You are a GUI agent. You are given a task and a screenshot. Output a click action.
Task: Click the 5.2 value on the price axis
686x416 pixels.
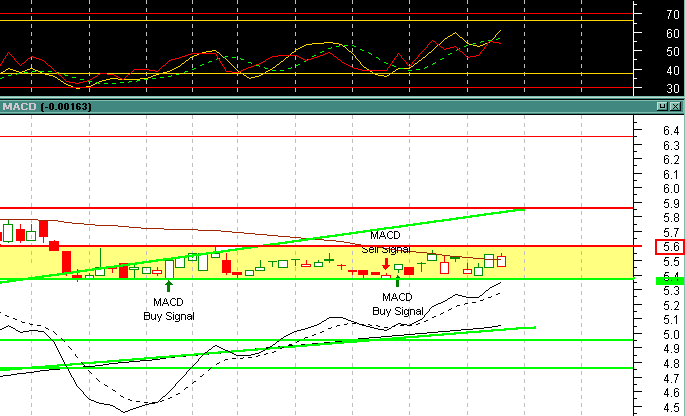click(x=671, y=305)
